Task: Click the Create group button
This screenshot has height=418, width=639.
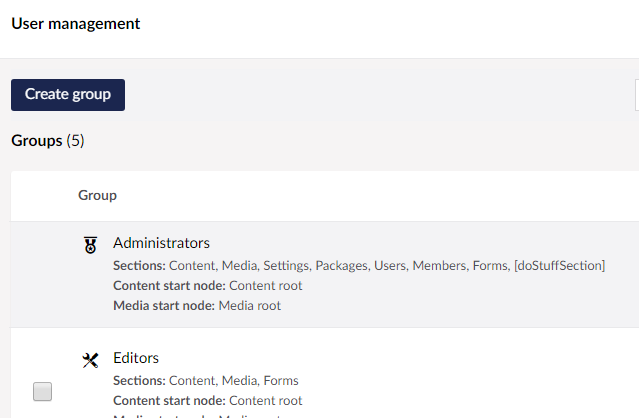Action: point(68,95)
